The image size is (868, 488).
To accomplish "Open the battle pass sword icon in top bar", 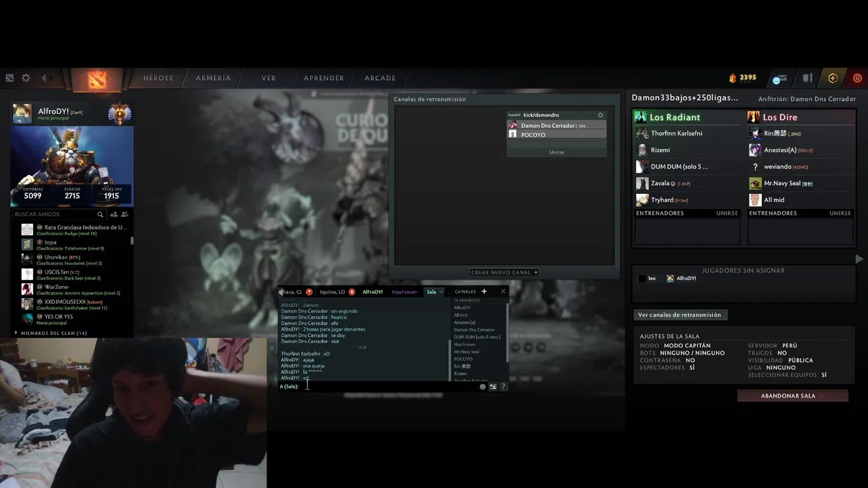I will pyautogui.click(x=808, y=78).
